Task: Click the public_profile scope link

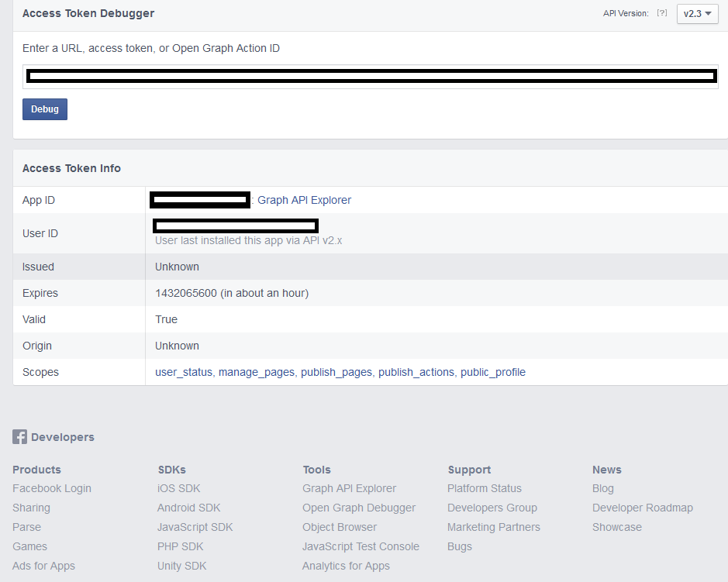Action: pos(493,372)
